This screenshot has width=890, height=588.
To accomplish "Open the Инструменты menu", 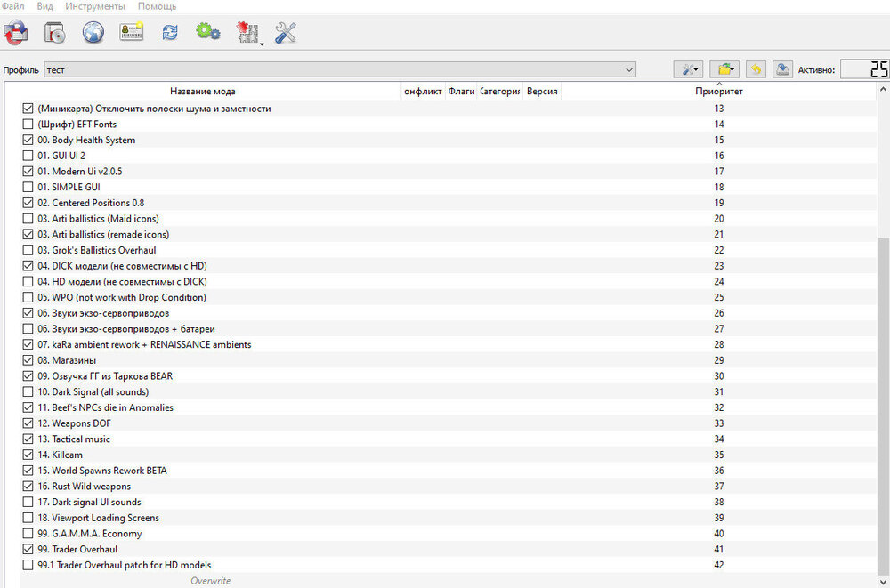I will (95, 7).
